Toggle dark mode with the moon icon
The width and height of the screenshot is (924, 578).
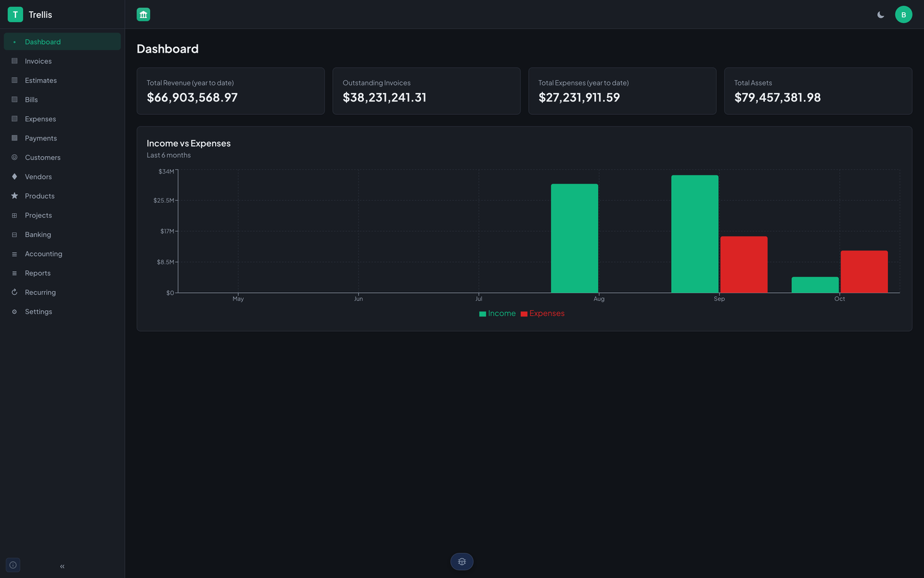[880, 15]
